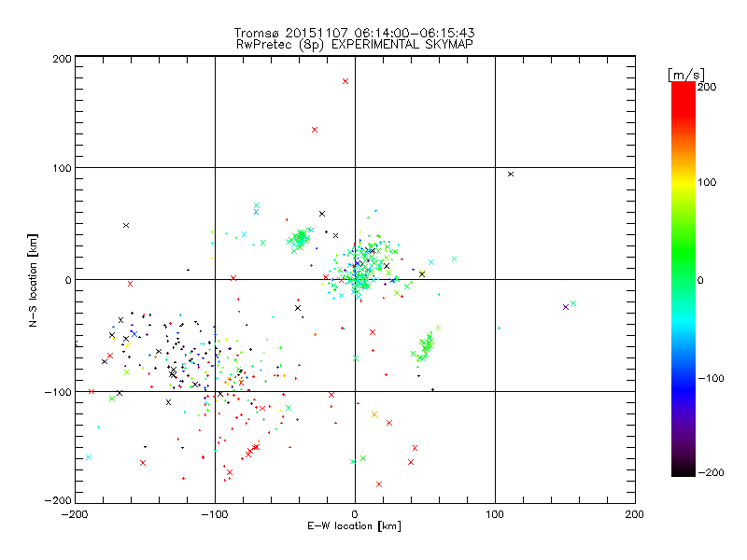The width and height of the screenshot is (747, 560).
Task: Click the x-axis tick label '-200'
Action: point(75,514)
